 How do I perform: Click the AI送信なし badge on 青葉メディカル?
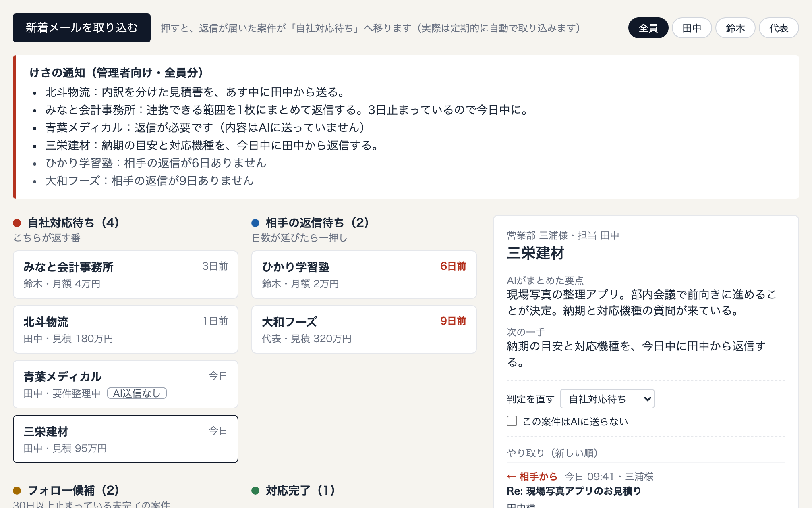click(x=137, y=393)
